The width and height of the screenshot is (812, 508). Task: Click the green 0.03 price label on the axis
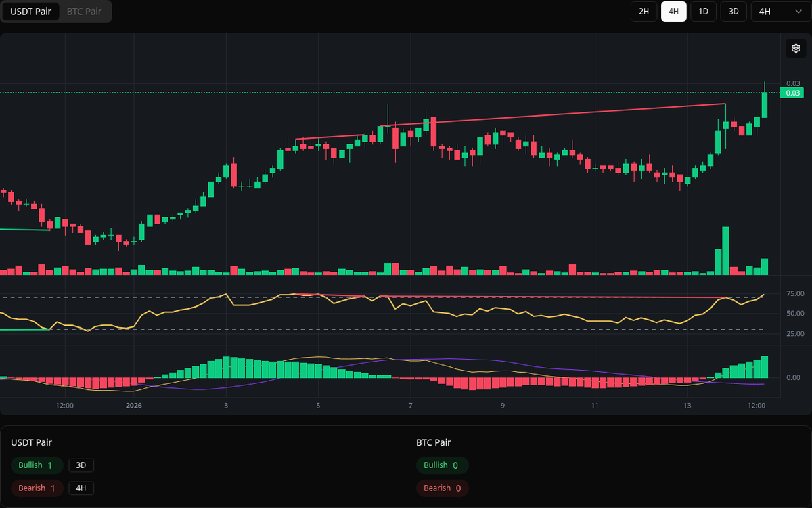pyautogui.click(x=792, y=93)
